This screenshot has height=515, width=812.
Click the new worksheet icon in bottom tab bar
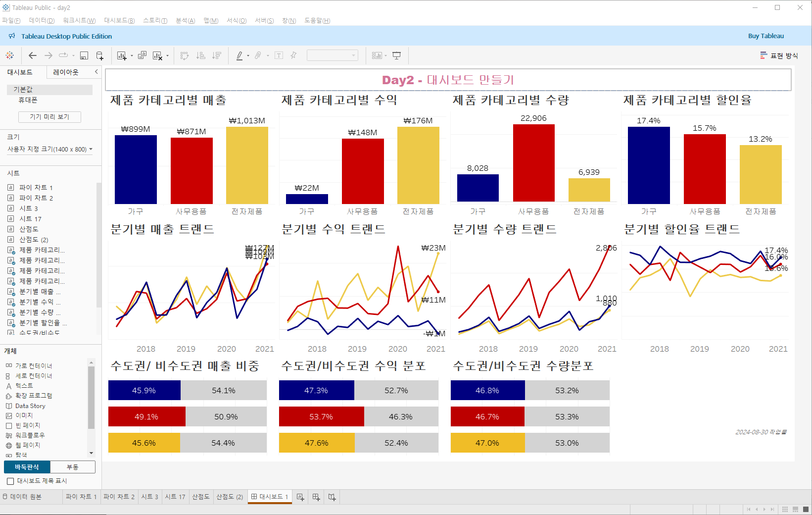tap(300, 497)
